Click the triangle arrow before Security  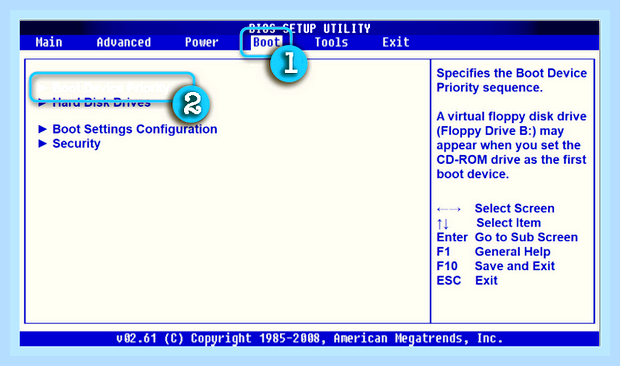click(x=42, y=143)
